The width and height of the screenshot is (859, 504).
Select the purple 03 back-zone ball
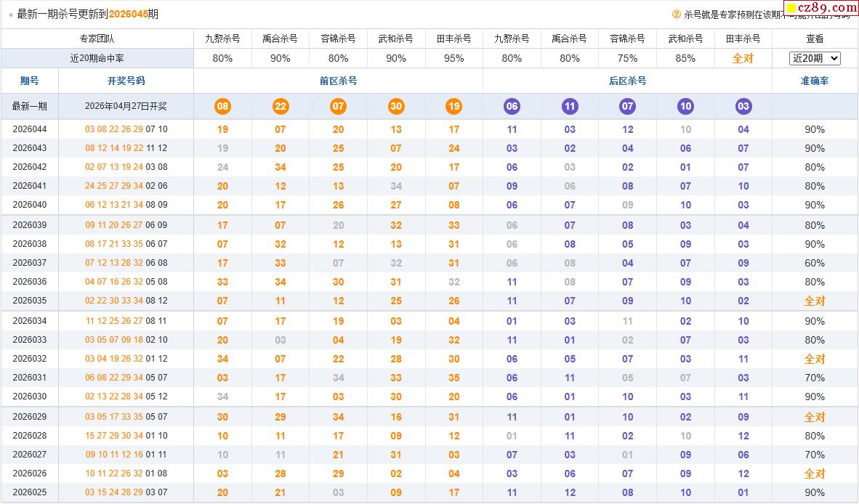point(743,107)
